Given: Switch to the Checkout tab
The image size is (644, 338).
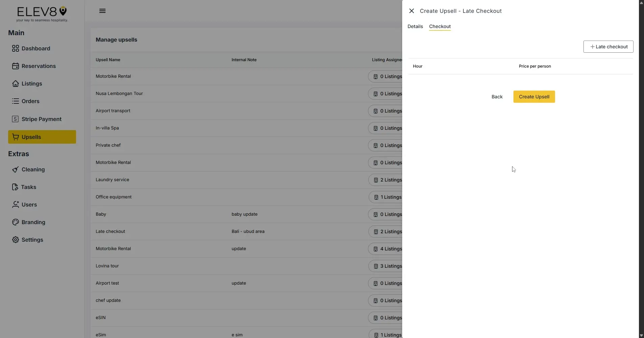Looking at the screenshot, I should [439, 26].
